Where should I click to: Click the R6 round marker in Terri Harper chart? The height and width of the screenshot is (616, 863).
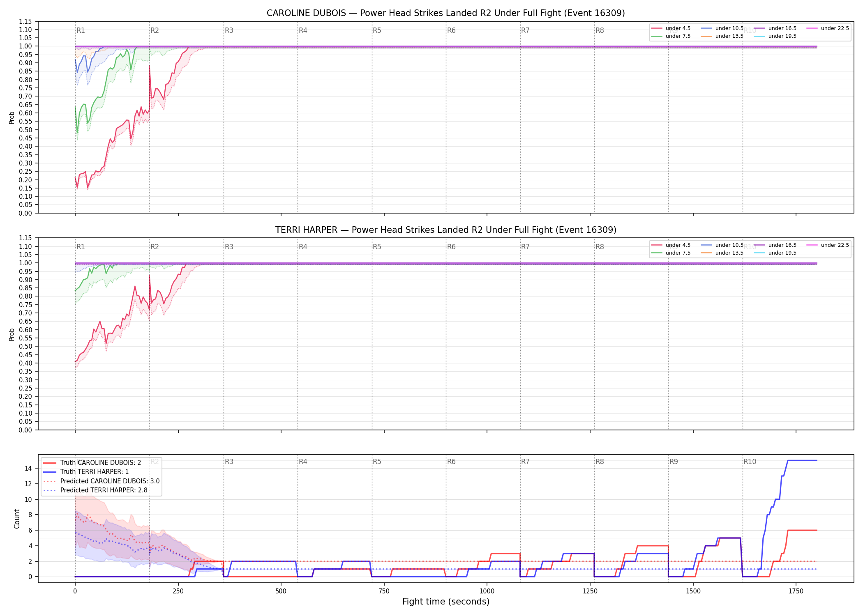click(451, 247)
